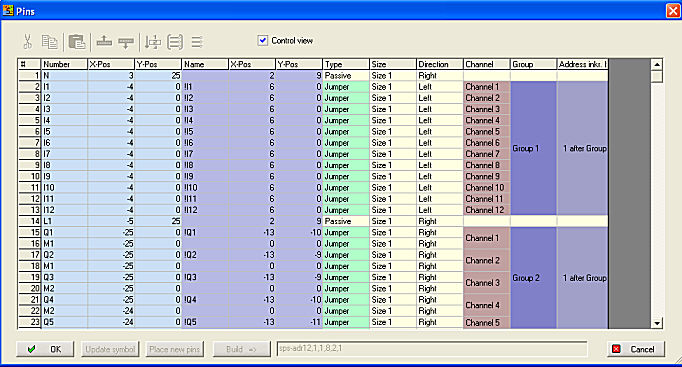Click the move row up icon
Viewport: 682px width, 367px height.
[x=104, y=42]
